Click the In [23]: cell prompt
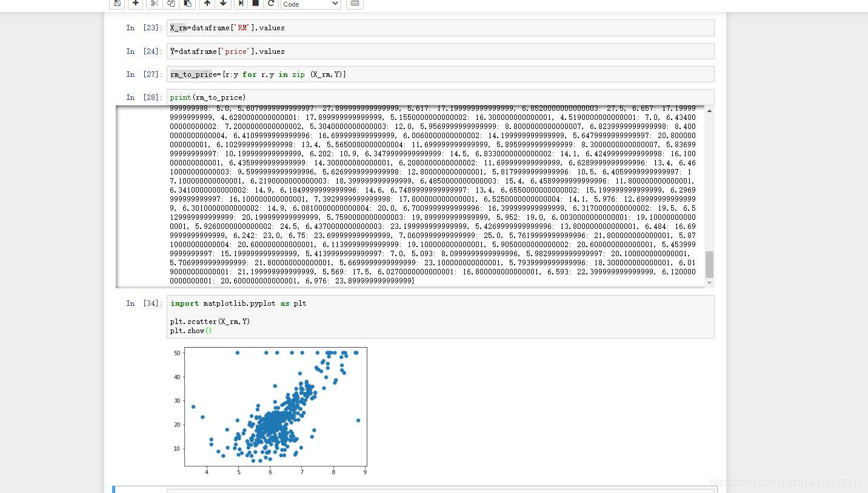The image size is (868, 493). coord(144,28)
